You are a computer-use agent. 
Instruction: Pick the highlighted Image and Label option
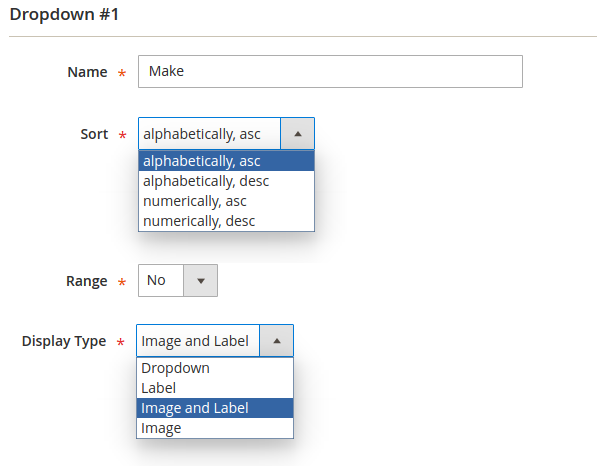(x=215, y=408)
